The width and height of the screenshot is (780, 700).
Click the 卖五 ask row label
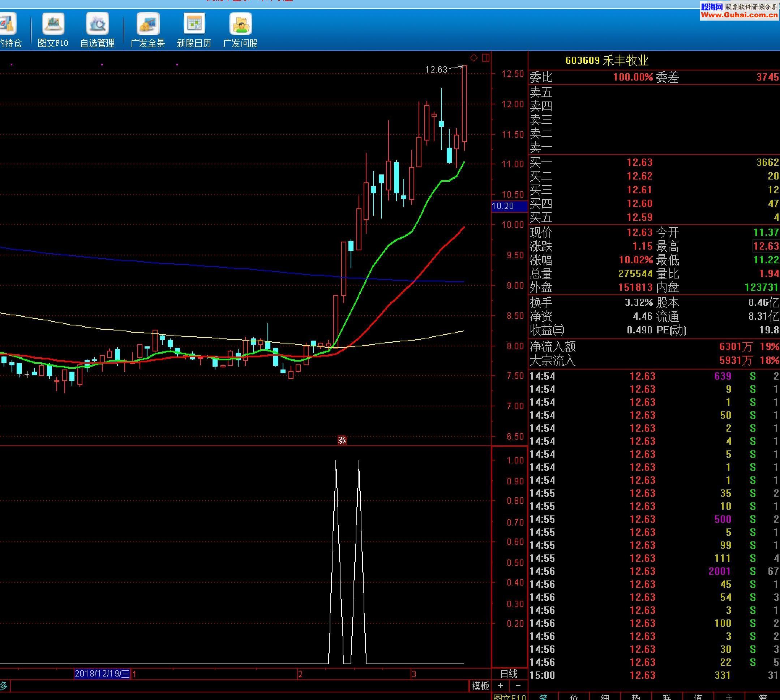[x=541, y=92]
